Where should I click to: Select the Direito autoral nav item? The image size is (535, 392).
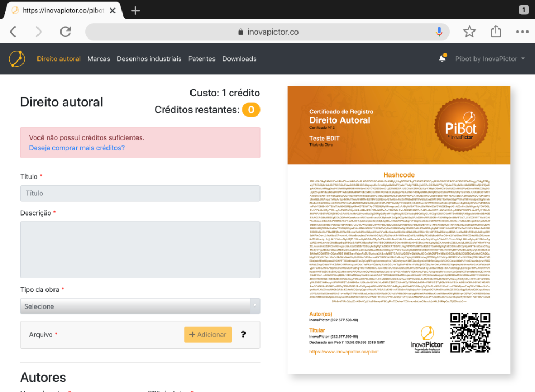(x=59, y=59)
